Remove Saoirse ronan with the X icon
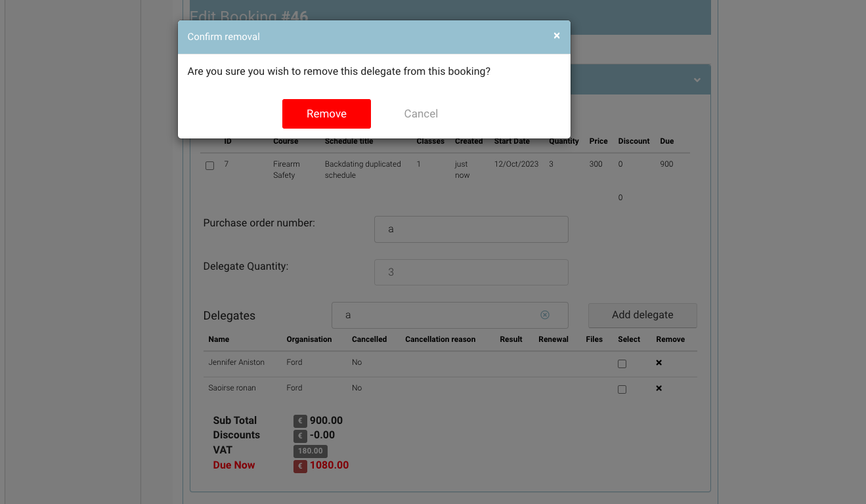 659,388
